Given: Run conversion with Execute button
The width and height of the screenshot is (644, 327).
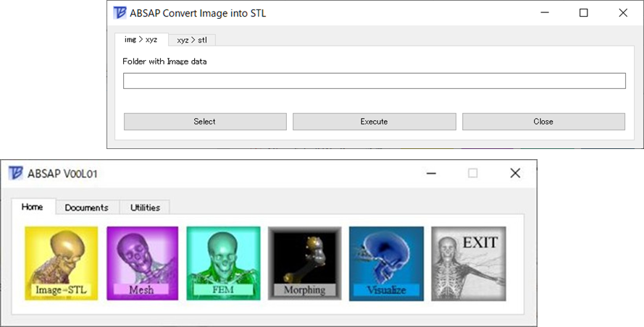Looking at the screenshot, I should (375, 122).
